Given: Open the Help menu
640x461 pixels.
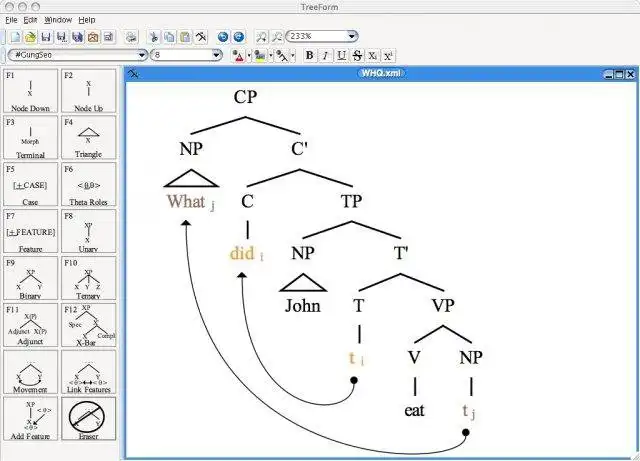Looking at the screenshot, I should [87, 20].
